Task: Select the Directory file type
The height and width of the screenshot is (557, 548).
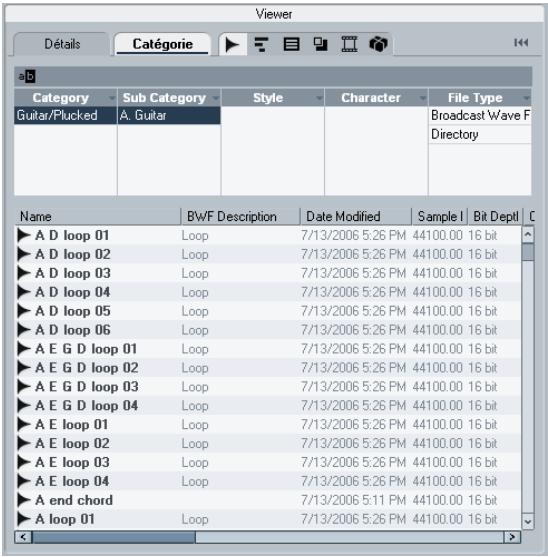Action: [480, 134]
